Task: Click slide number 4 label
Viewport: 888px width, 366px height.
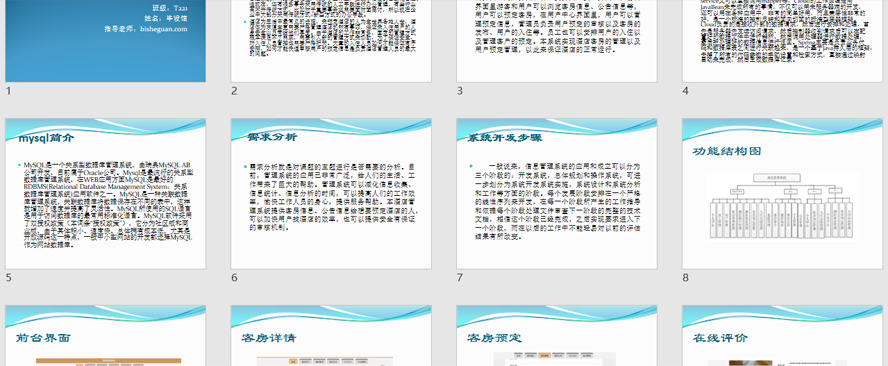Action: pyautogui.click(x=686, y=91)
